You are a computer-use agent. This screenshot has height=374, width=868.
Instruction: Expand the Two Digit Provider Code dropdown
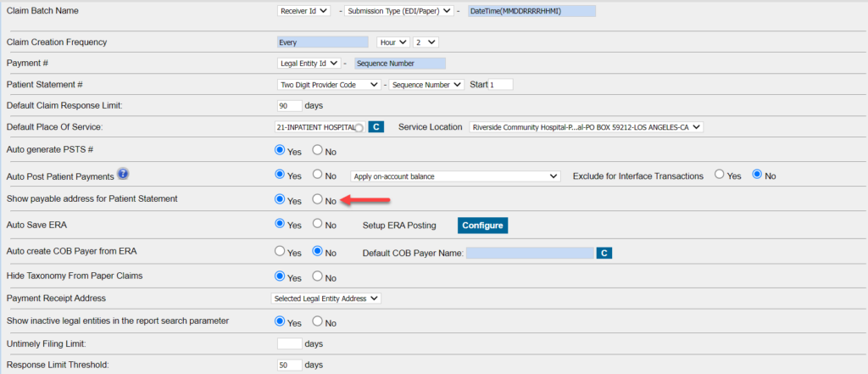tap(330, 85)
